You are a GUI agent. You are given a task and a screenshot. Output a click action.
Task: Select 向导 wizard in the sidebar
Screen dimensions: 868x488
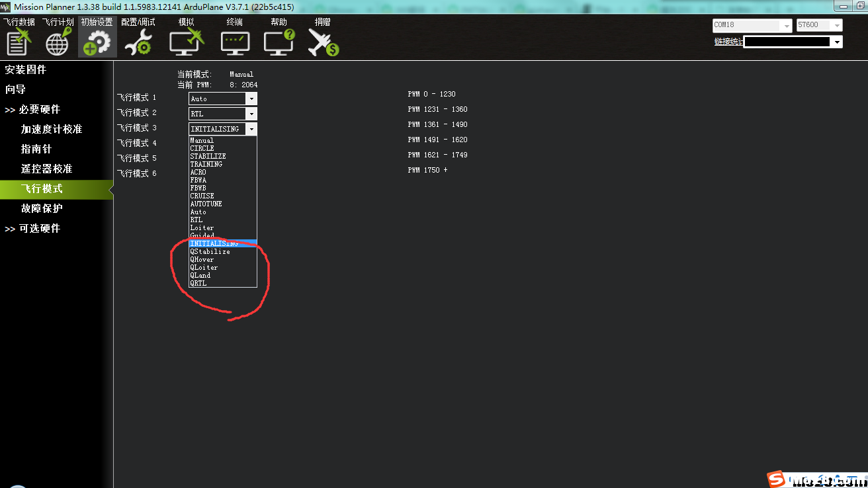[15, 89]
